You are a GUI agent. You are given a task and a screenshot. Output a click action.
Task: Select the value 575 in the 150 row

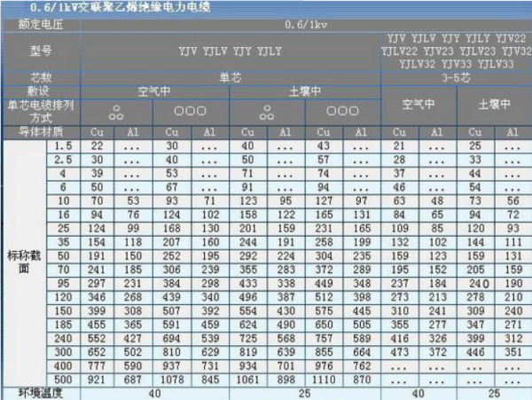point(324,311)
